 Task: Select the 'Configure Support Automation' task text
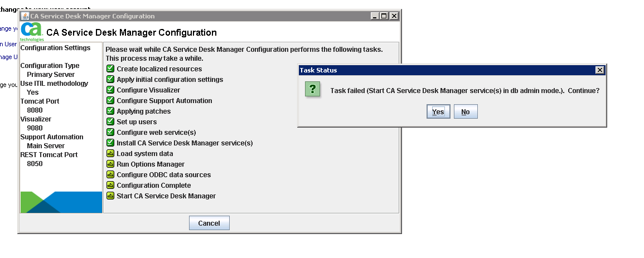click(164, 100)
